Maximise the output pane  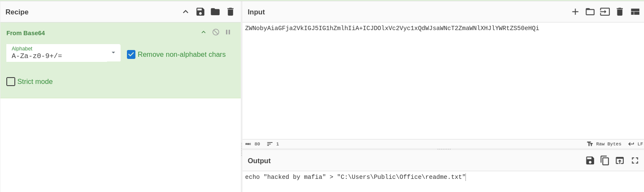635,161
